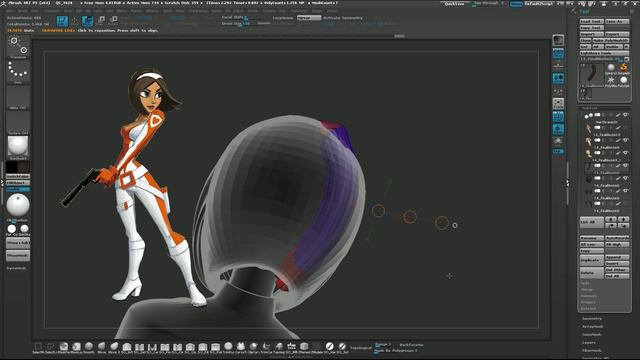Screen dimensions: 640x360
Task: Select the MaskPen brush in bottom shelf
Action: pyautogui.click(x=64, y=347)
